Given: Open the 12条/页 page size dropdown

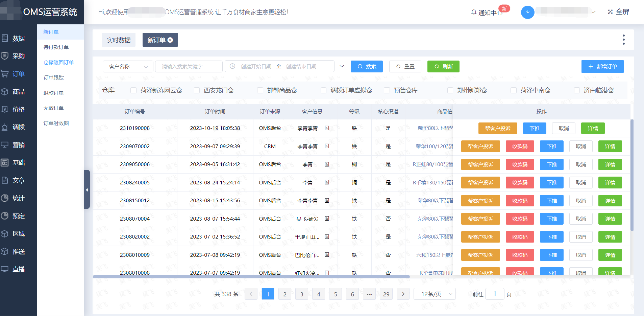Looking at the screenshot, I should [x=435, y=294].
